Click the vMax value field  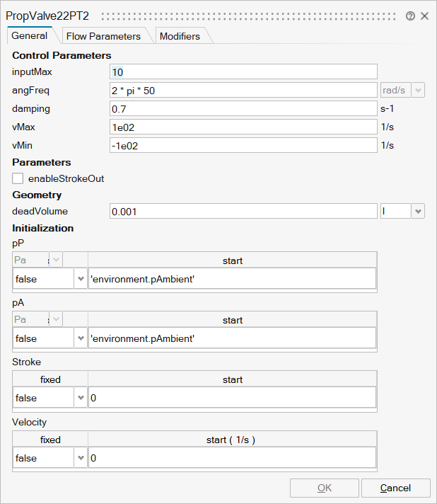pos(243,127)
